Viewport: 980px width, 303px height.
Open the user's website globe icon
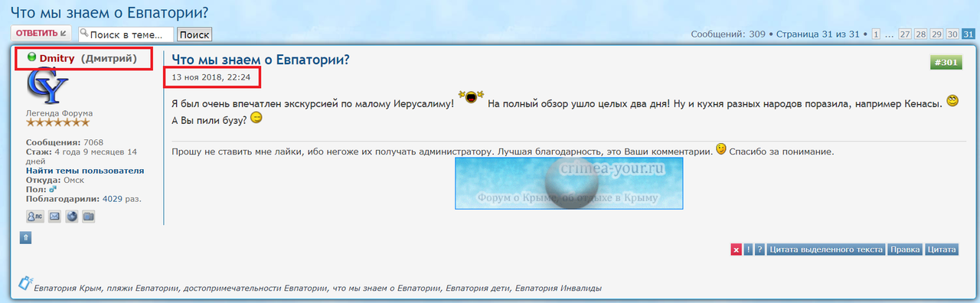tap(72, 217)
